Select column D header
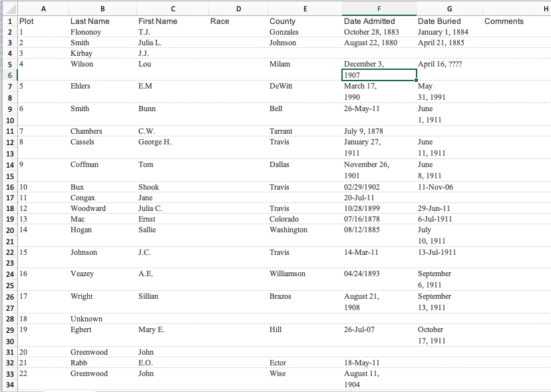This screenshot has width=551, height=392. click(238, 9)
